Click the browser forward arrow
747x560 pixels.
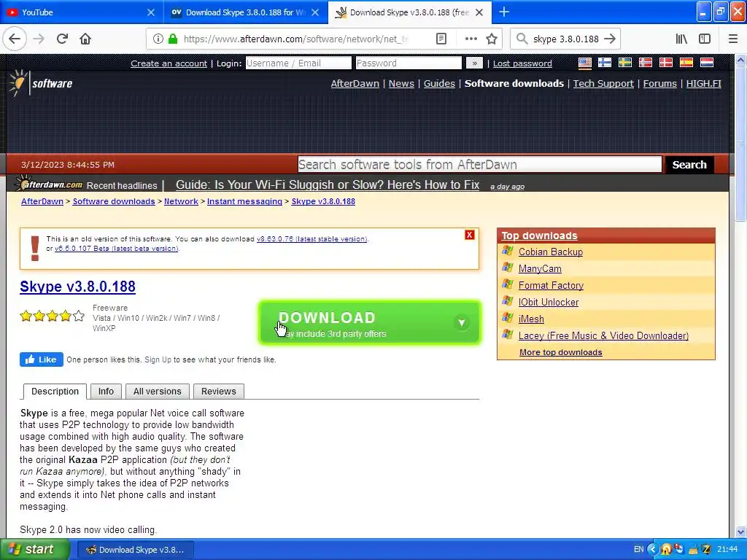coord(39,39)
